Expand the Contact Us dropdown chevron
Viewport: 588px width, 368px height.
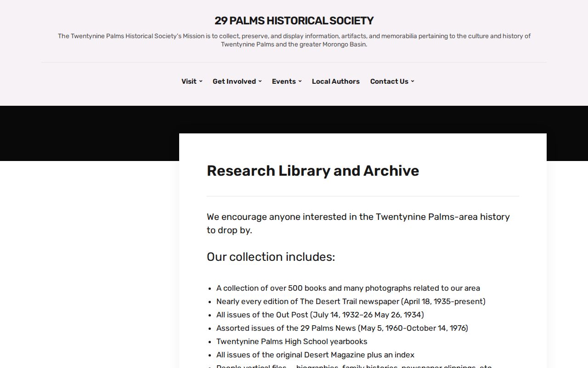click(x=413, y=81)
